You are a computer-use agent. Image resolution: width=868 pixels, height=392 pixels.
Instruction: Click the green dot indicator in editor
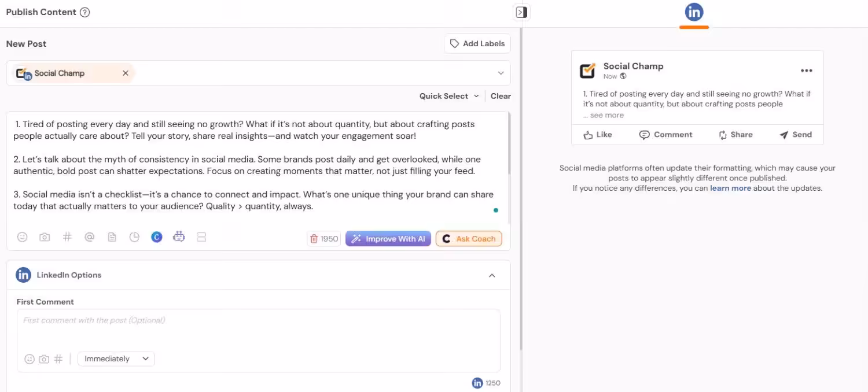point(496,210)
